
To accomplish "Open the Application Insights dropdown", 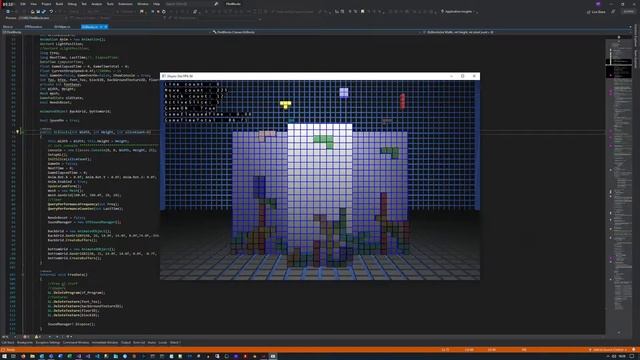I will point(459,11).
